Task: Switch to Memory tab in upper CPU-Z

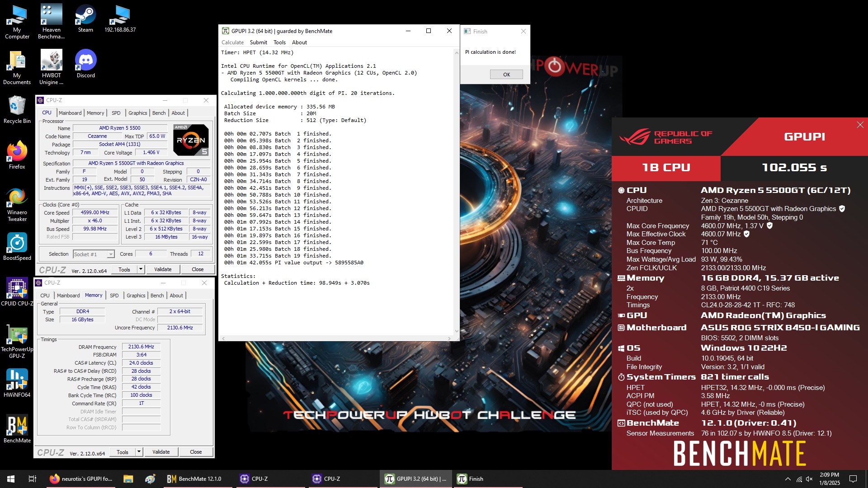Action: pos(95,113)
